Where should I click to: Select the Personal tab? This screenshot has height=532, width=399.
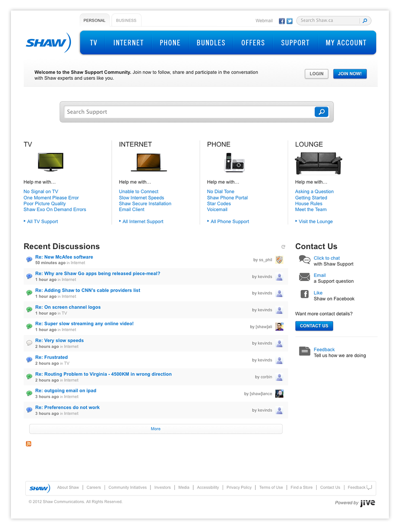[94, 20]
